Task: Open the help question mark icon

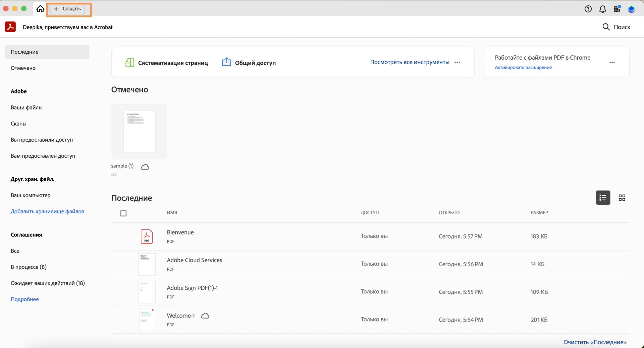Action: click(588, 9)
